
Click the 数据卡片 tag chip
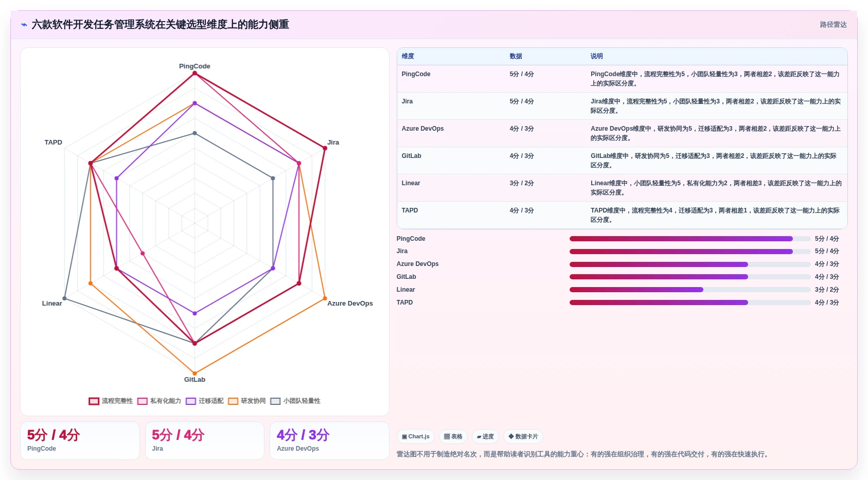[x=523, y=436]
